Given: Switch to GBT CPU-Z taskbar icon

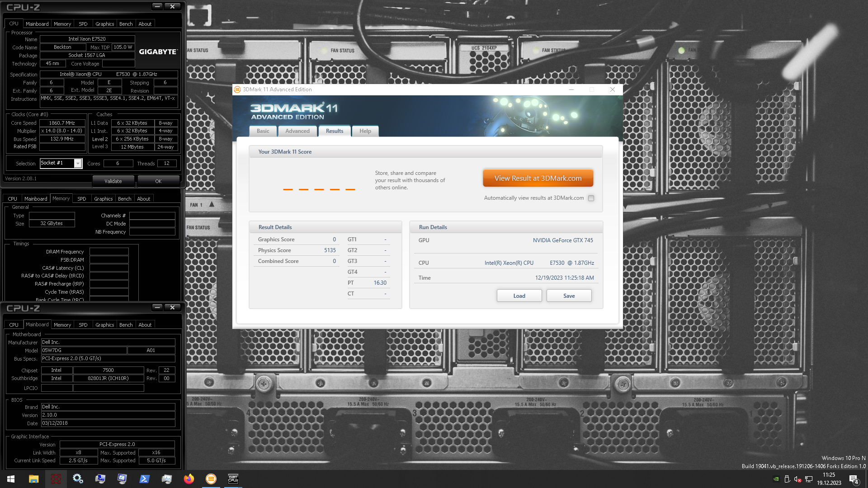Looking at the screenshot, I should pos(233,479).
